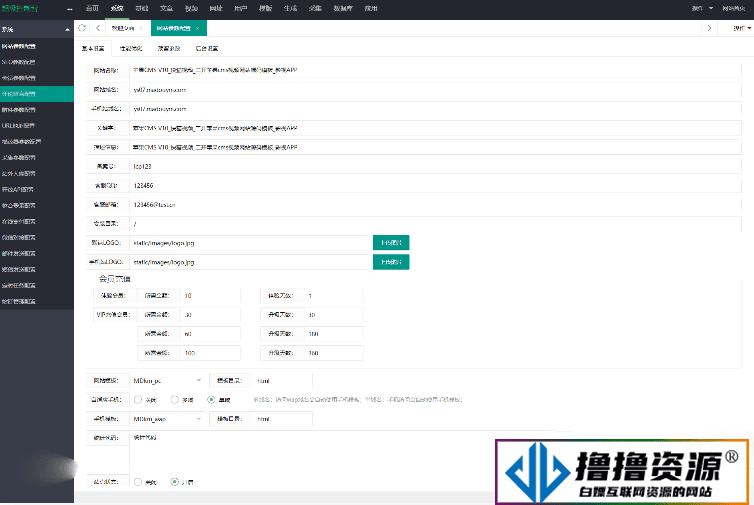
Task: Click the 体验会员 amount field with 10
Action: tap(210, 296)
